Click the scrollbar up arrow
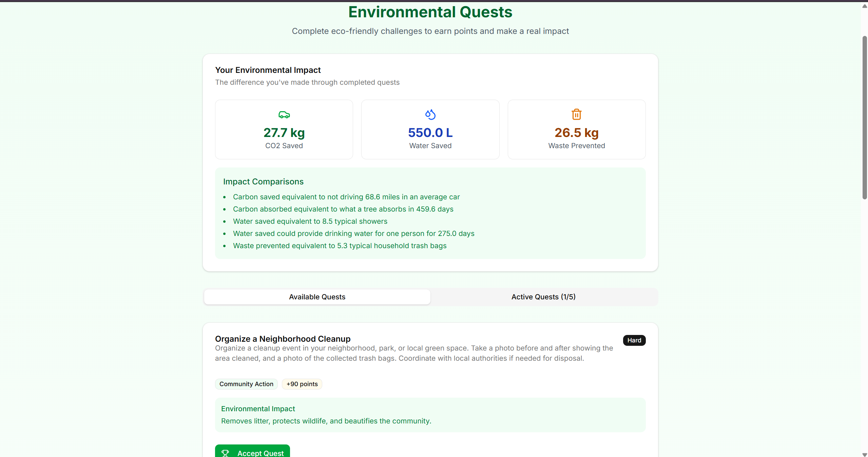This screenshot has width=868, height=457. [x=865, y=6]
